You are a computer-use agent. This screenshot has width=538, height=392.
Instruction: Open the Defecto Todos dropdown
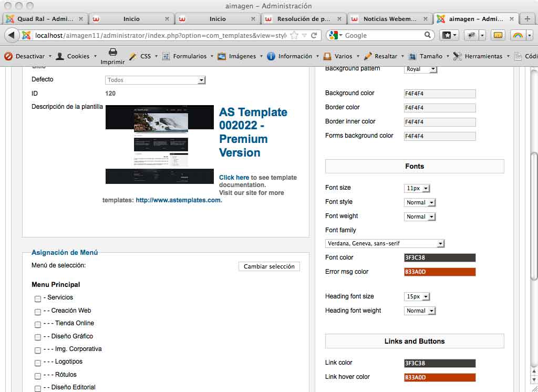(x=155, y=80)
